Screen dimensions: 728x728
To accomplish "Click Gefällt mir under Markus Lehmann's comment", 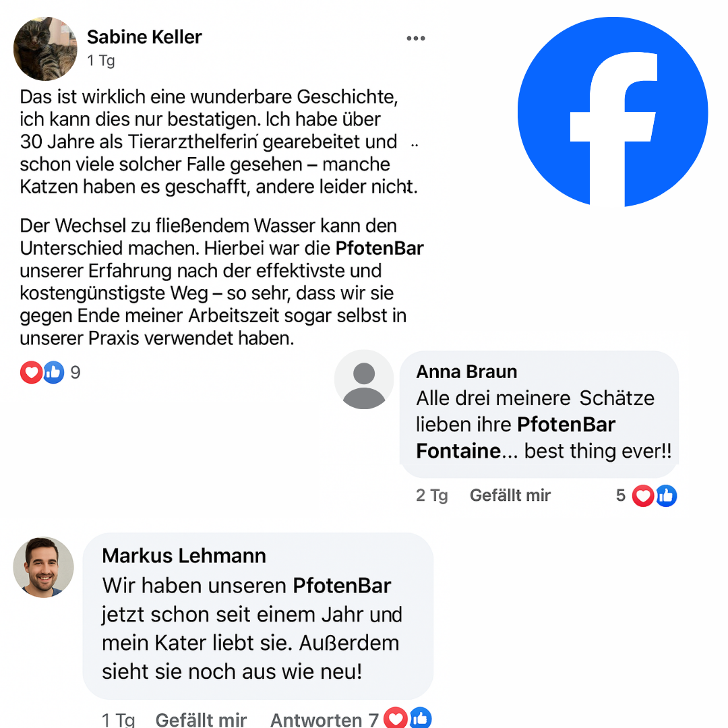I will coord(201,719).
